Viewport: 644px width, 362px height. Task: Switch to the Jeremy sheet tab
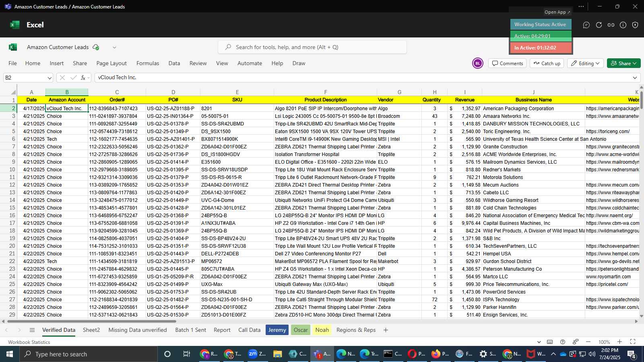click(x=277, y=330)
